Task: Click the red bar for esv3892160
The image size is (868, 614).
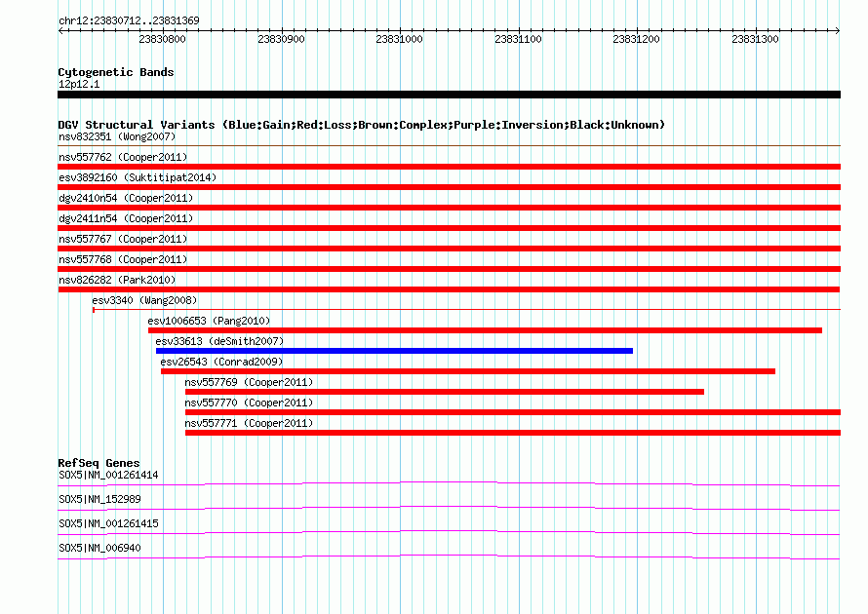Action: 449,187
